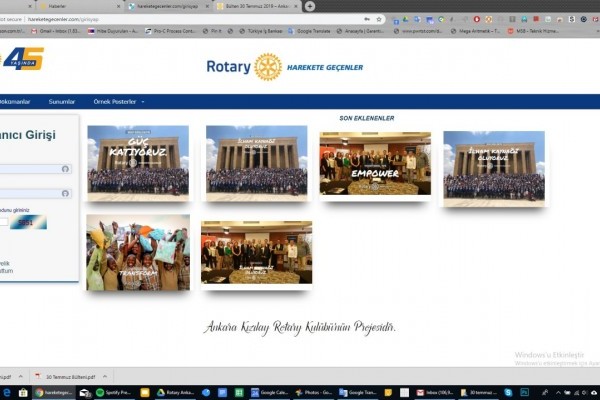Screen dimensions: 600x400
Task: Open the Google Calendar taskbar item
Action: 269,392
